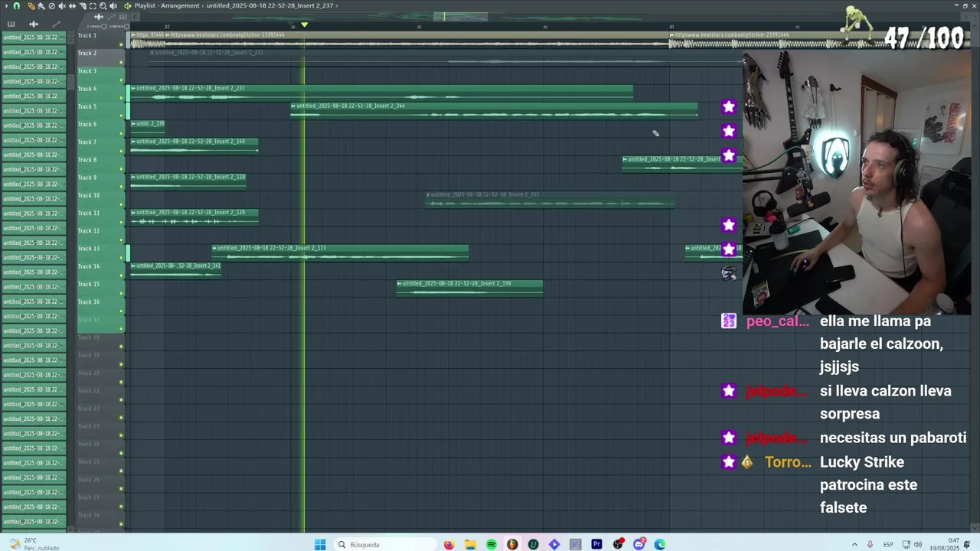Open clip menu of Insert 2_140 on Track 7
This screenshot has height=551, width=980.
(x=133, y=142)
